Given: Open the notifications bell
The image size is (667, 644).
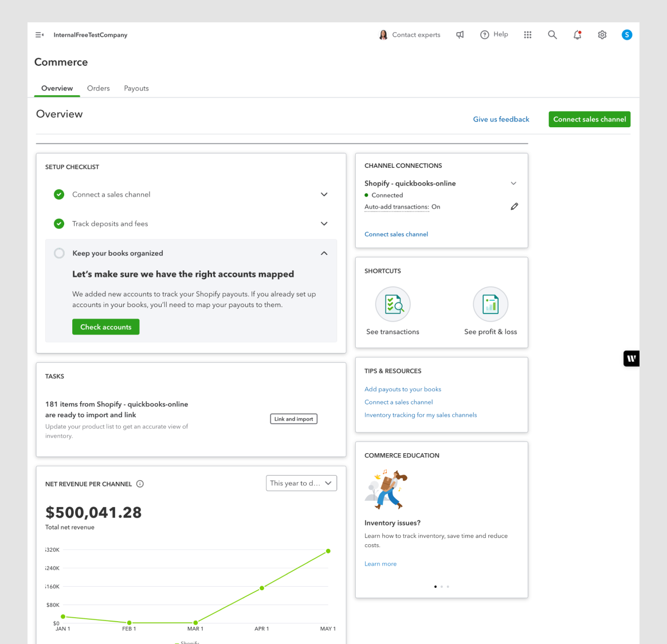Looking at the screenshot, I should tap(577, 34).
